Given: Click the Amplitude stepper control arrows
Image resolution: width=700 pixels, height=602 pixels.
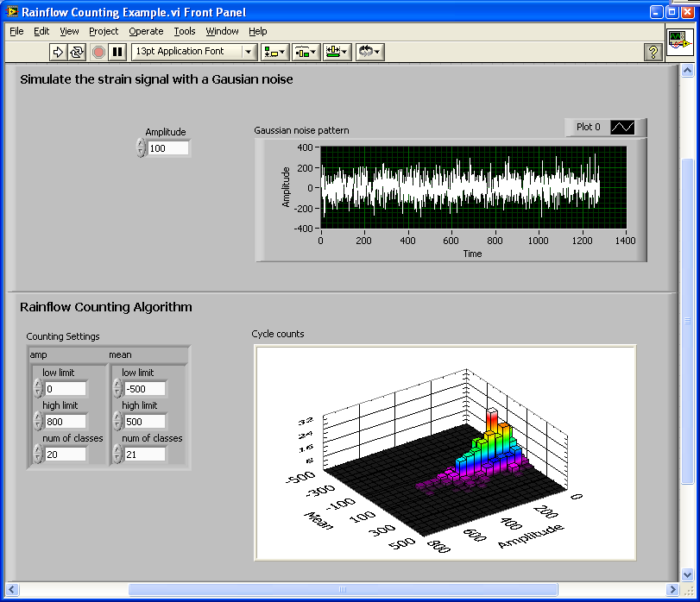Looking at the screenshot, I should (x=141, y=148).
